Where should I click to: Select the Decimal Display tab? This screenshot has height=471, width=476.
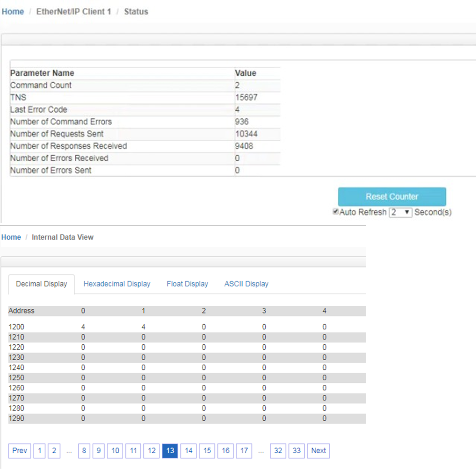pos(41,284)
